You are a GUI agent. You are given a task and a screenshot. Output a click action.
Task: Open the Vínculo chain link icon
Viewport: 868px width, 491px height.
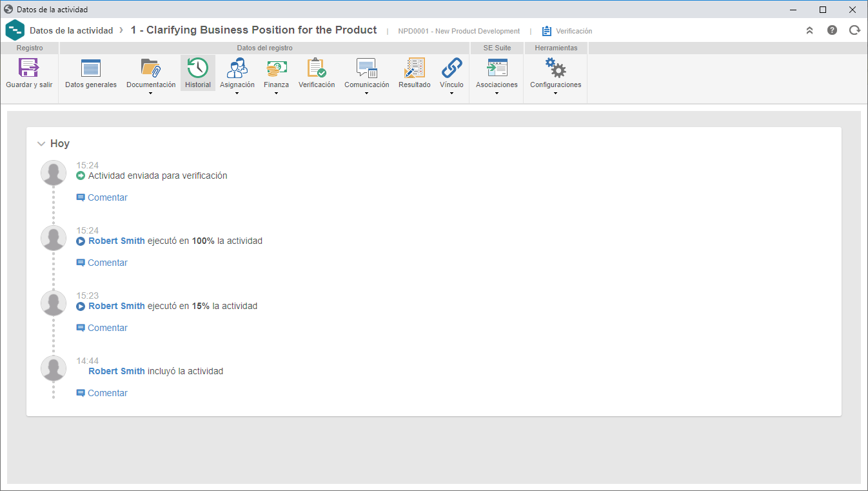(451, 68)
